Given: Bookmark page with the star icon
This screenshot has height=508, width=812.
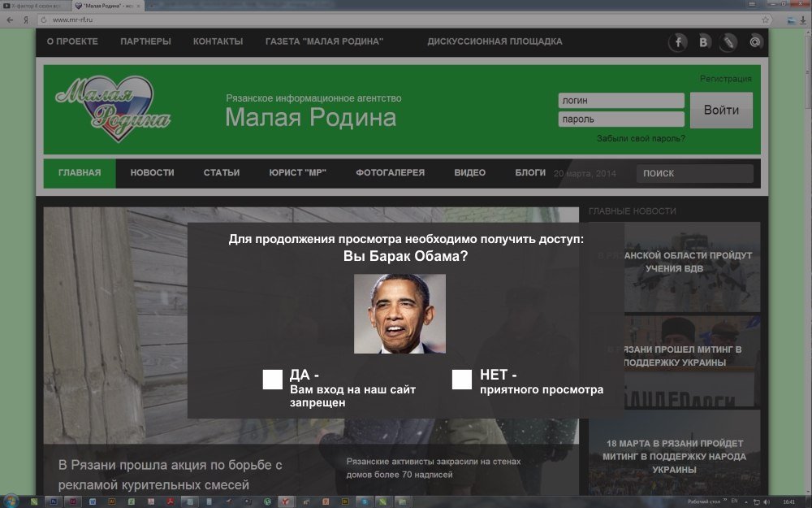Looking at the screenshot, I should pos(765,20).
